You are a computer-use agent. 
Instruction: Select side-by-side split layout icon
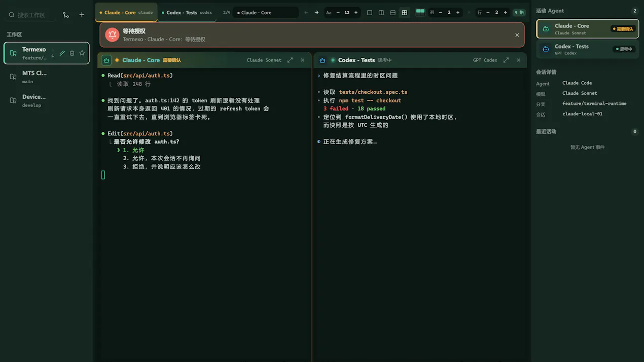381,12
